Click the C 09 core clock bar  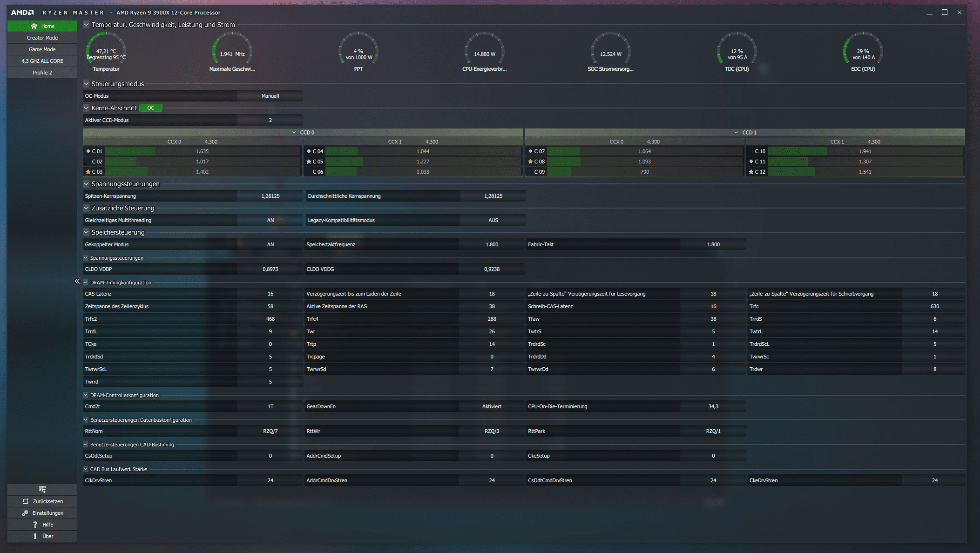click(645, 172)
